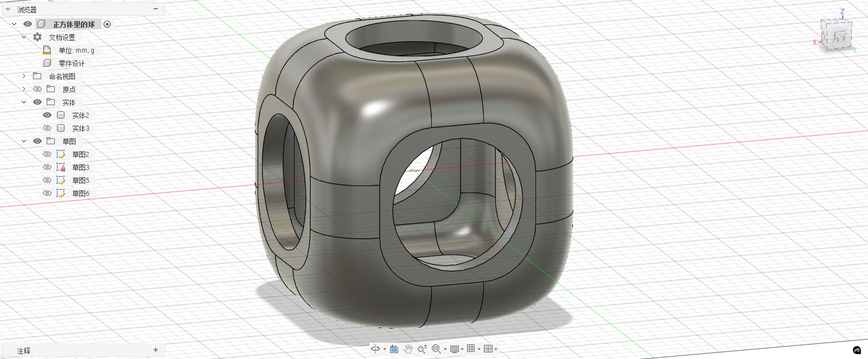This screenshot has height=359, width=868.
Task: Hide the 草图 folder eye icon
Action: (37, 141)
